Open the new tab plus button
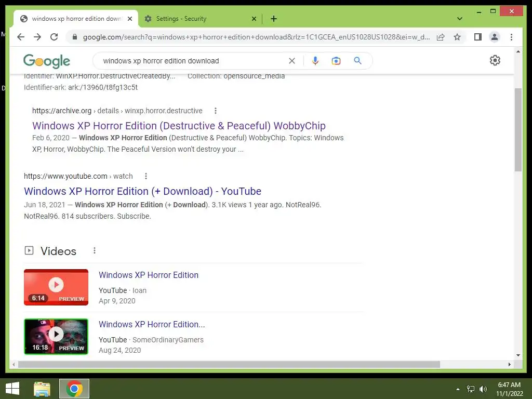 coord(274,19)
